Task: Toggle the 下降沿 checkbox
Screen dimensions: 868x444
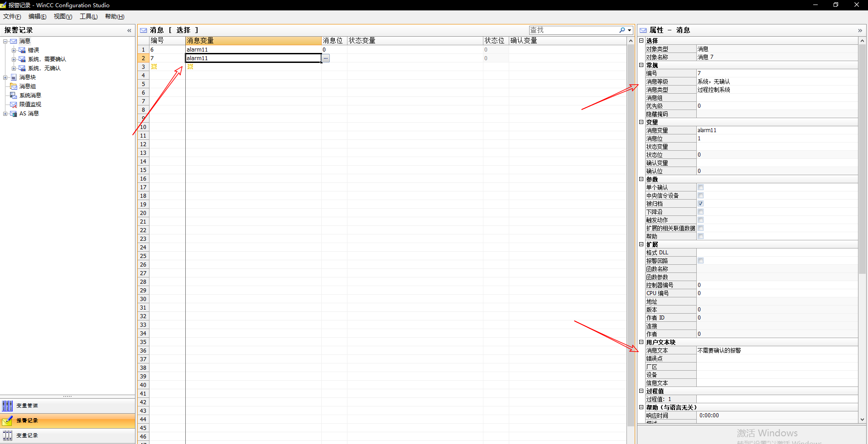Action: [x=701, y=212]
